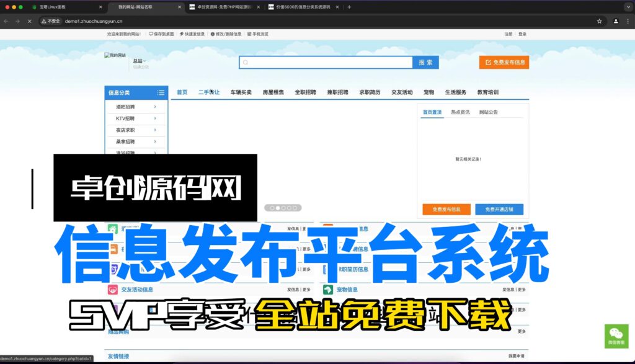The image size is (635, 364).
Task: Expand the browser tab search dropdown arrow
Action: (628, 7)
